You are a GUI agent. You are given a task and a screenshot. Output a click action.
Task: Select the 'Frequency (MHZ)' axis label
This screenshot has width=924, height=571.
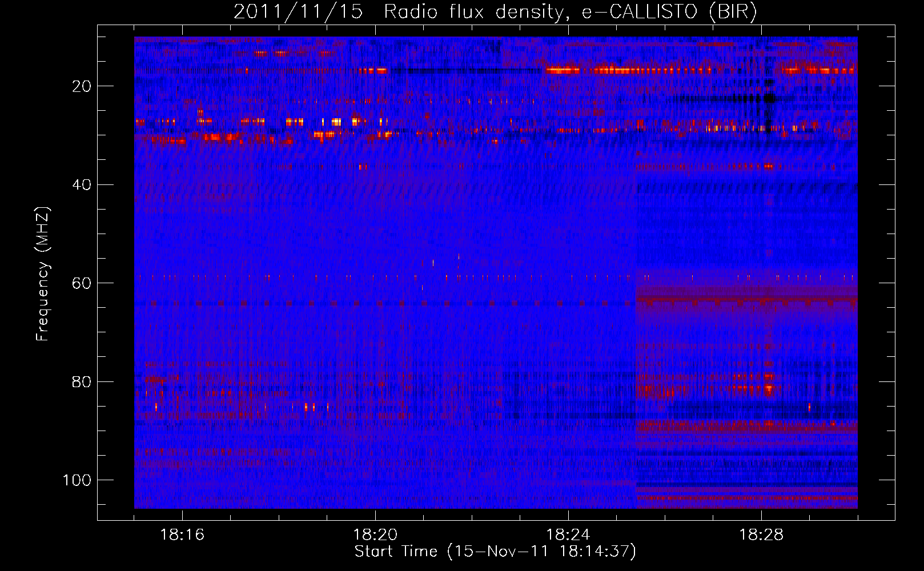43,274
